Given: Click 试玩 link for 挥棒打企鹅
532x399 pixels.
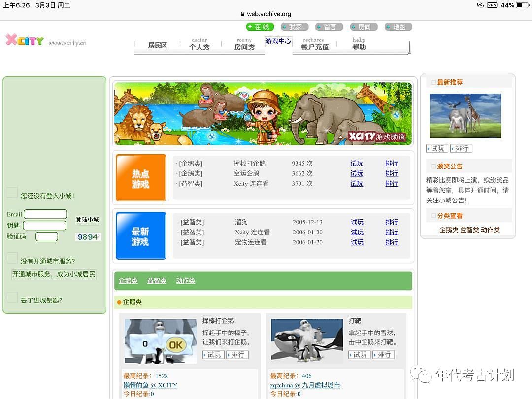Looking at the screenshot, I should click(357, 164).
